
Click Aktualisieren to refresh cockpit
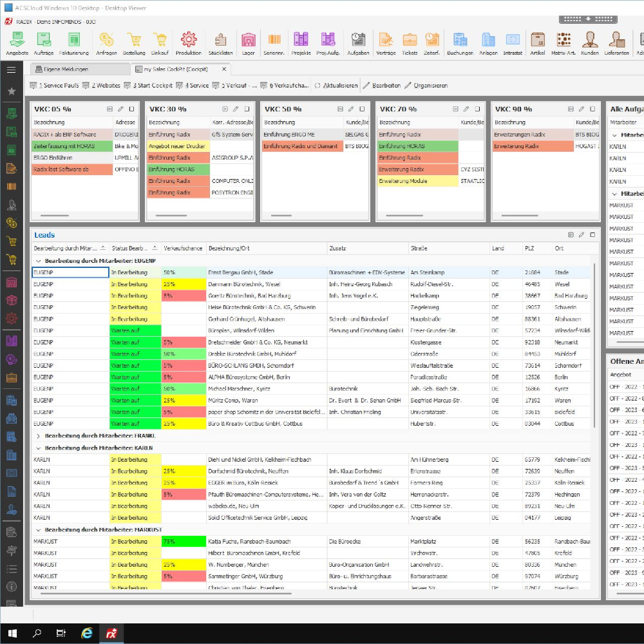[x=336, y=86]
